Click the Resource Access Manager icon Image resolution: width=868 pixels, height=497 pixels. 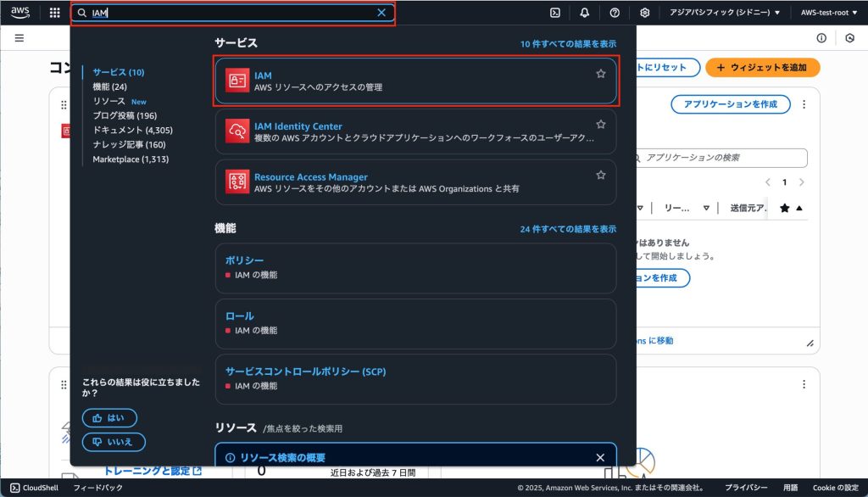[237, 181]
